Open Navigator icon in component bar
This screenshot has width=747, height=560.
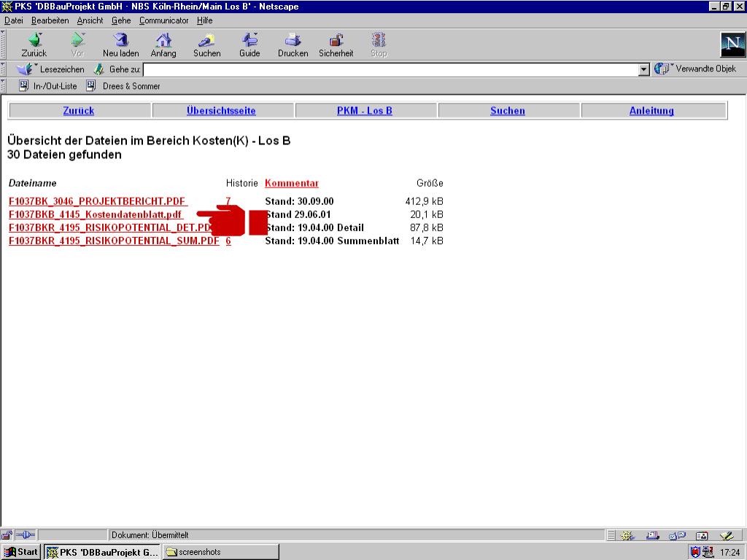pos(627,536)
